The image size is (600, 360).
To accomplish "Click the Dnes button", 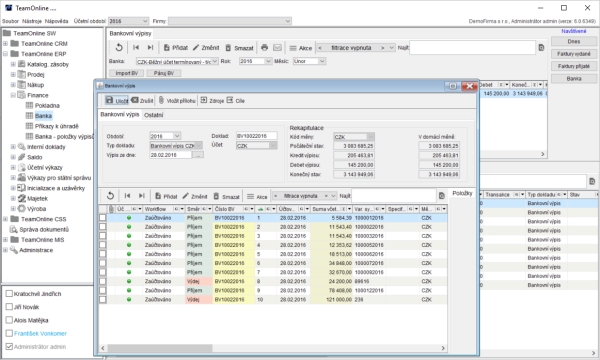I will [x=574, y=41].
